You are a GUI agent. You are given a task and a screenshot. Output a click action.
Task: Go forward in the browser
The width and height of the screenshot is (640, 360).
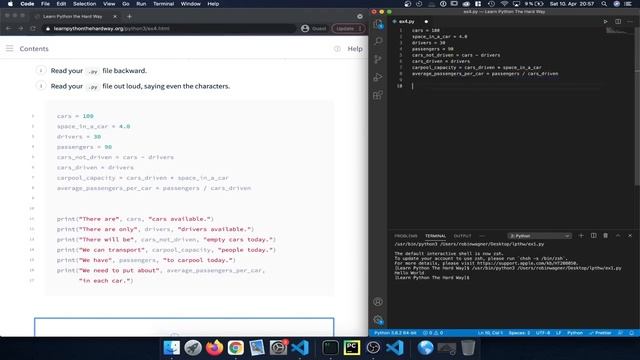[x=20, y=28]
